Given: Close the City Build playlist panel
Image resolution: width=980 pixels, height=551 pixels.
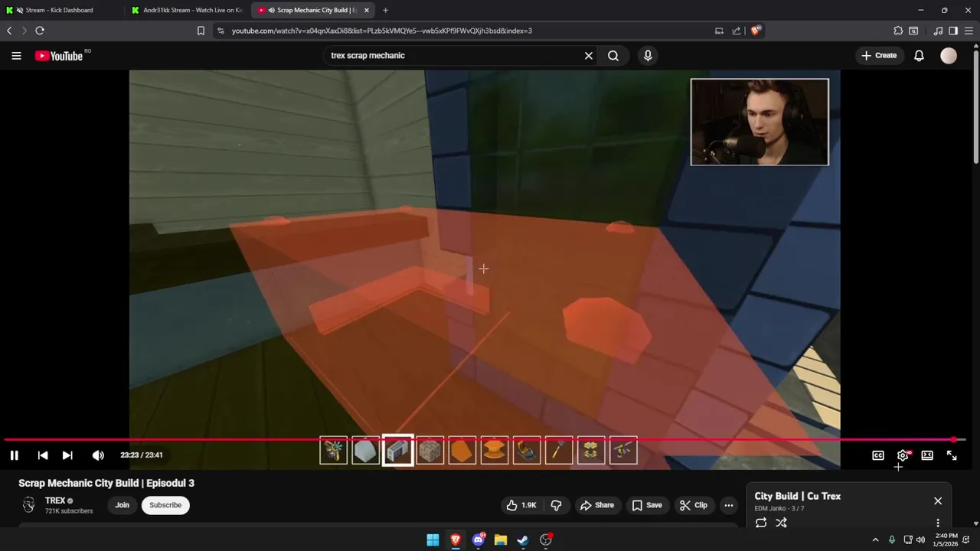Looking at the screenshot, I should coord(938,501).
